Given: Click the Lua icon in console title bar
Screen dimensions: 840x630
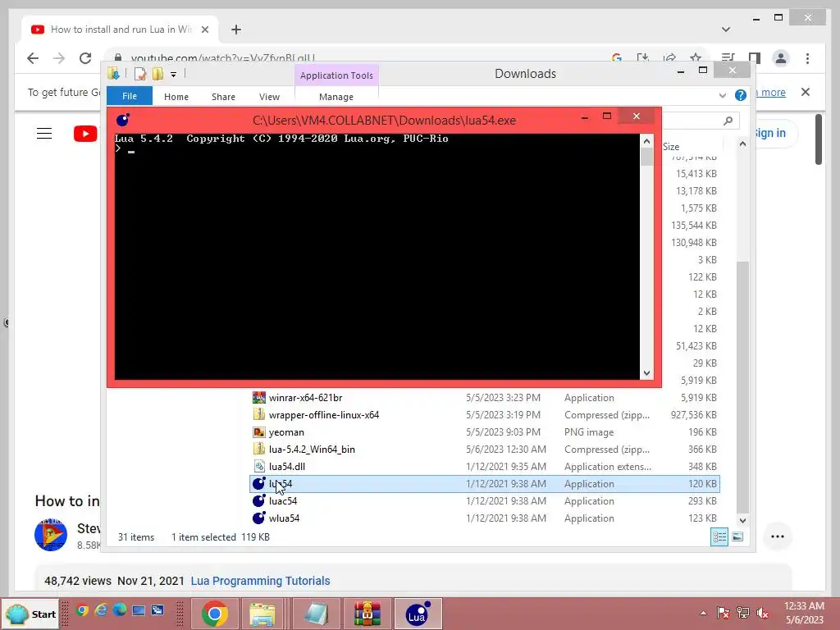Looking at the screenshot, I should 123,120.
